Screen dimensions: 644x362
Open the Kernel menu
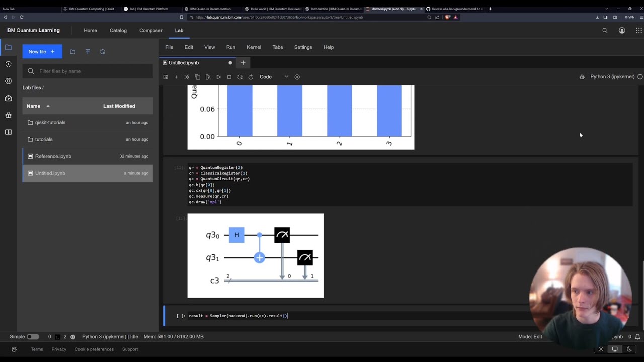coord(254,47)
